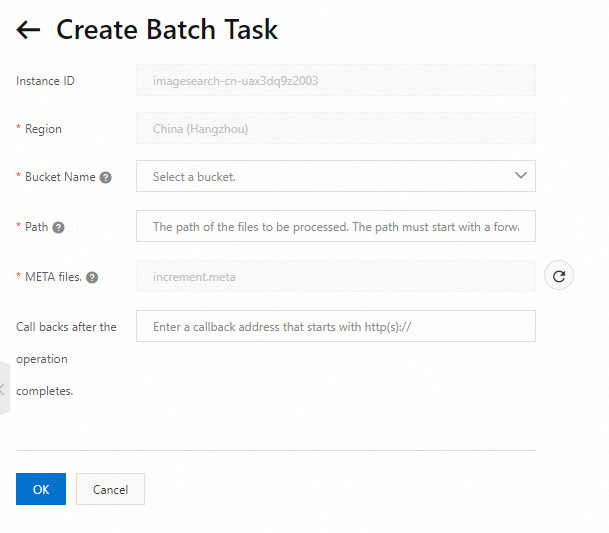Image resolution: width=609 pixels, height=533 pixels.
Task: Click the 'Bucket Name' field label
Action: pos(60,177)
